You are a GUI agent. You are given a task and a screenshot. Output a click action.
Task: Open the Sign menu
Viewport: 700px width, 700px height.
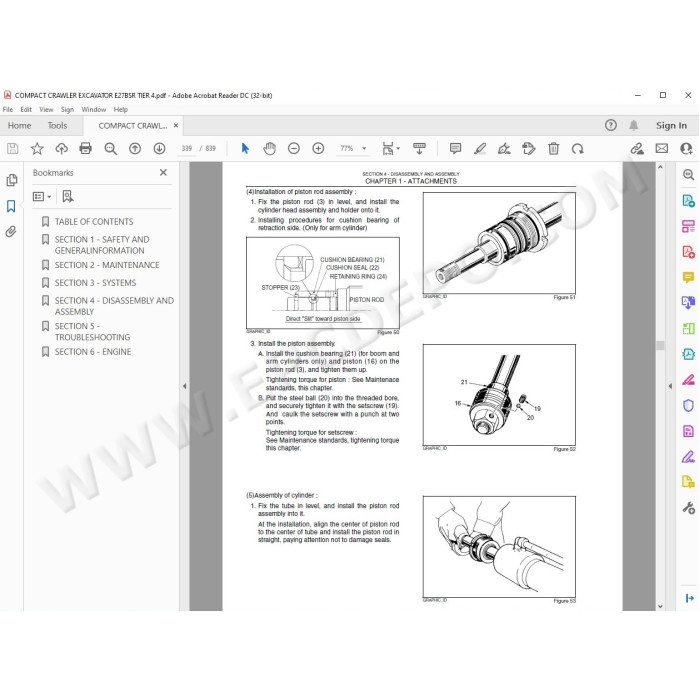67,109
